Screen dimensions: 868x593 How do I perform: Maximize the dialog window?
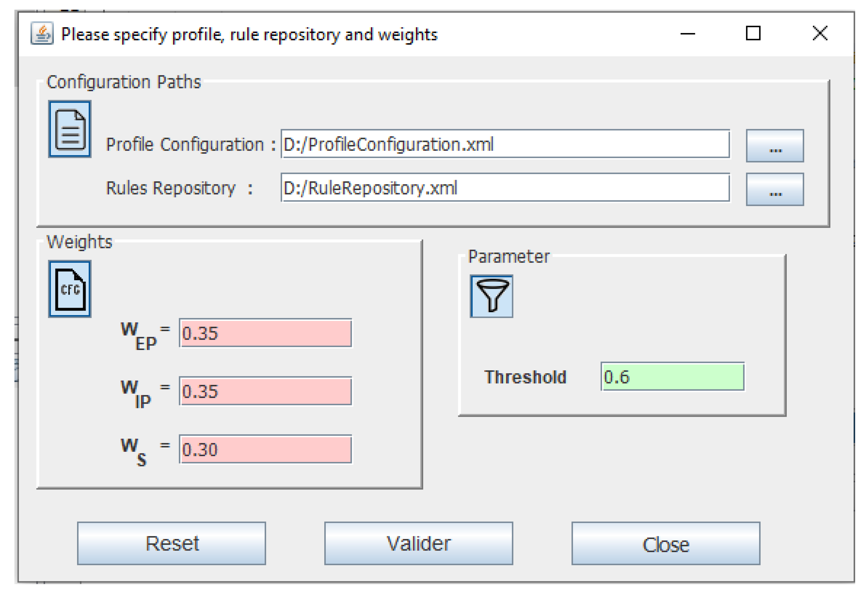coord(753,34)
